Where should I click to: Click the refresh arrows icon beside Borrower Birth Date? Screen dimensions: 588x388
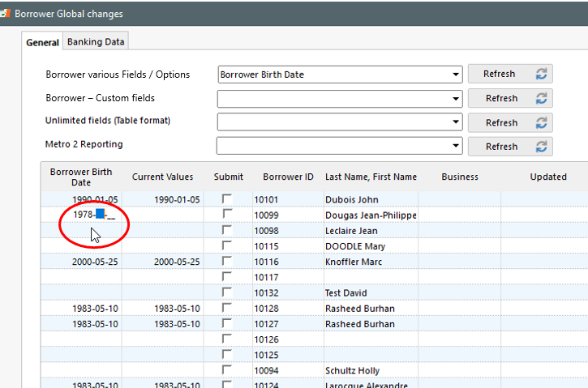(541, 74)
